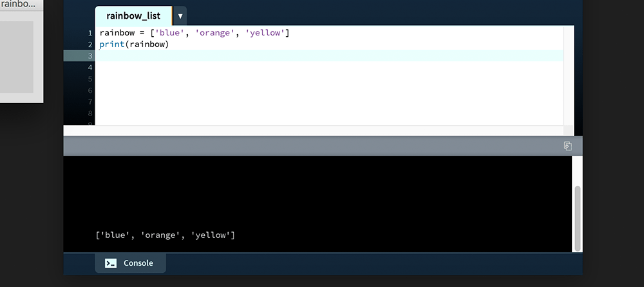644x287 pixels.
Task: Open the Console tab
Action: [131, 263]
